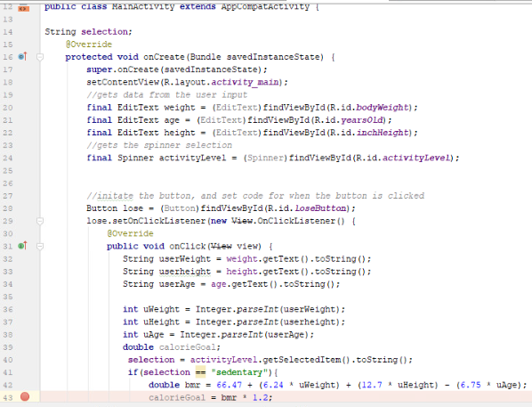532x407 pixels.
Task: Click line number 20 in the gutter
Action: (x=8, y=108)
